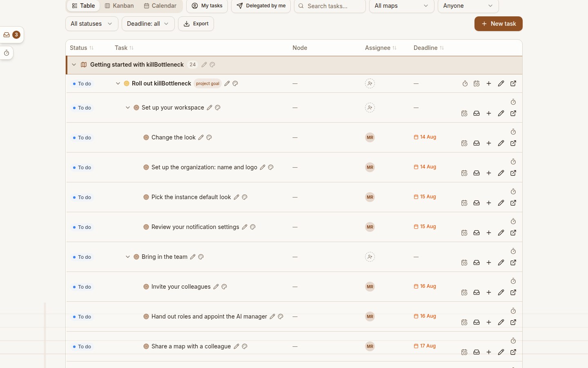
Task: Open external link icon for Bring in the team
Action: click(513, 263)
